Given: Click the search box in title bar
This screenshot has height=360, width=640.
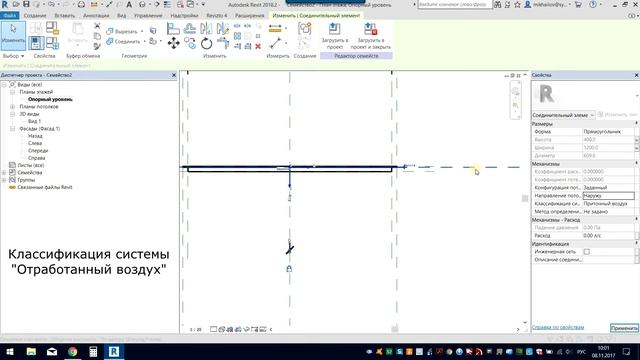Looking at the screenshot, I should click(455, 4).
